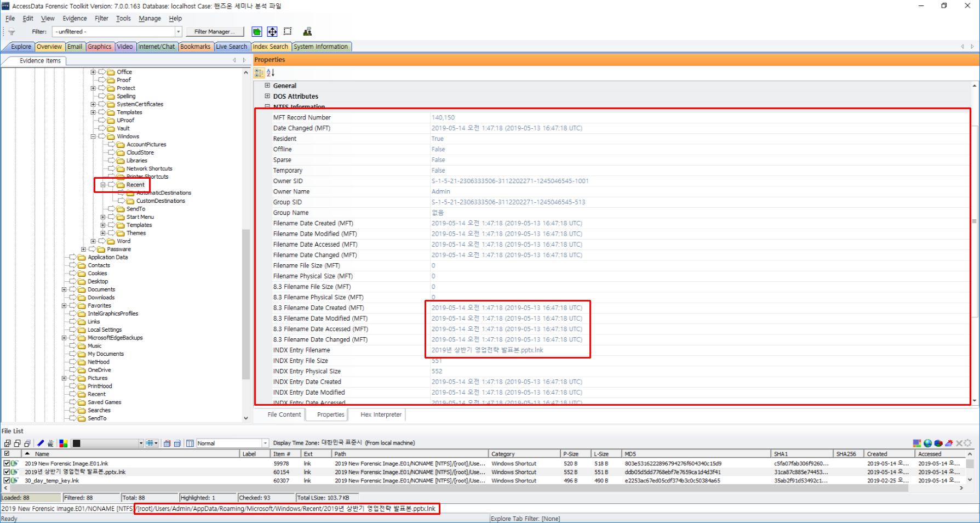Click the four-way arrows icon in the top toolbar
980x523 pixels.
[x=272, y=32]
